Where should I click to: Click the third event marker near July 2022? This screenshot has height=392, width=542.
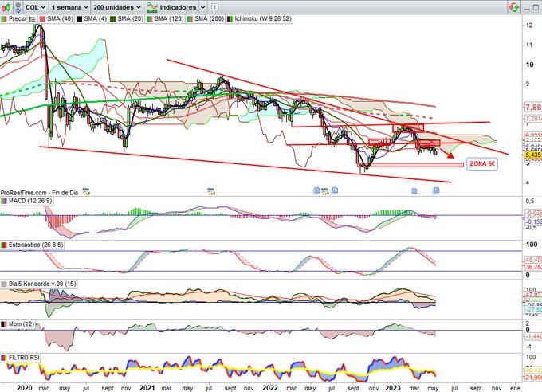tap(335, 190)
